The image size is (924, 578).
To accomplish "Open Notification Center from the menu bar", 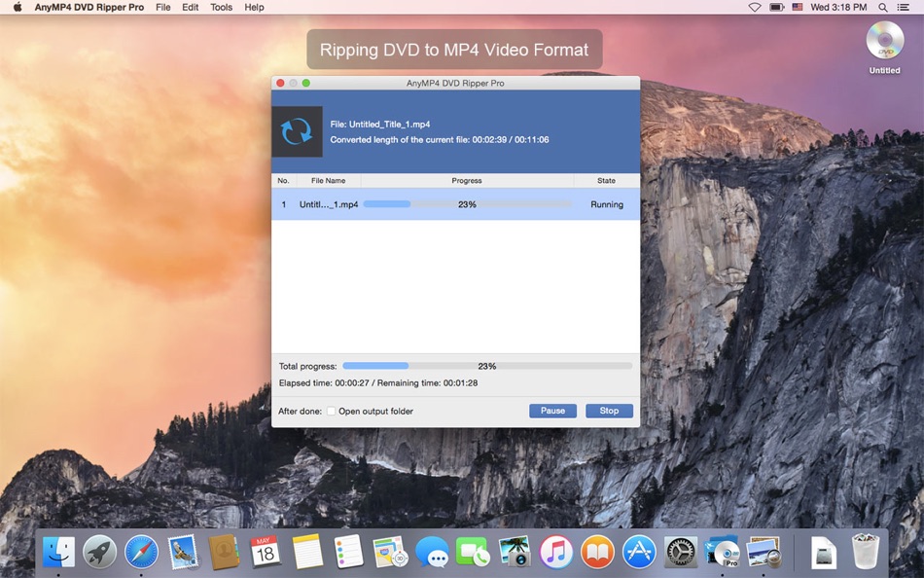I will pyautogui.click(x=905, y=7).
